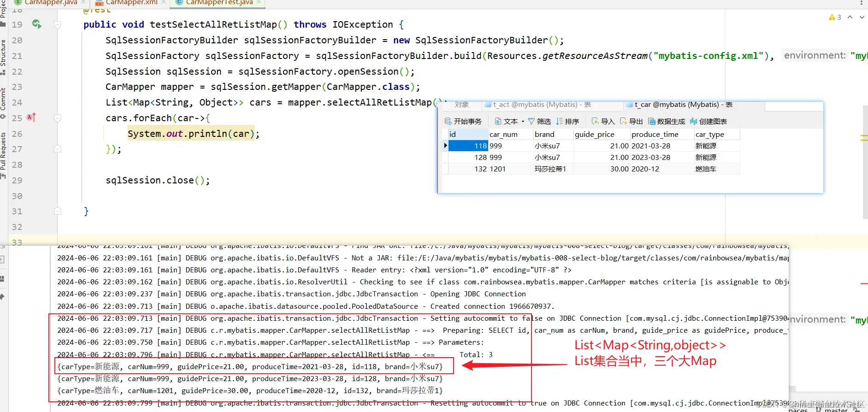Click console output row with id=128
868x412 pixels.
tap(250, 378)
